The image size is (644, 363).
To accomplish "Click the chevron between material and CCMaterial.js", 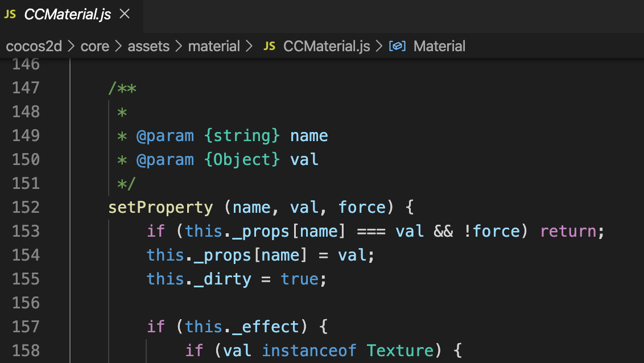I will pos(249,46).
